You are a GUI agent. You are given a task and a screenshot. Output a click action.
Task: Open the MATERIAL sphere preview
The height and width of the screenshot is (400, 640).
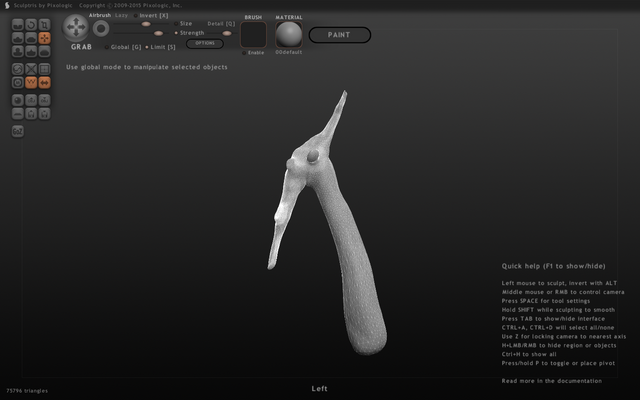[289, 35]
